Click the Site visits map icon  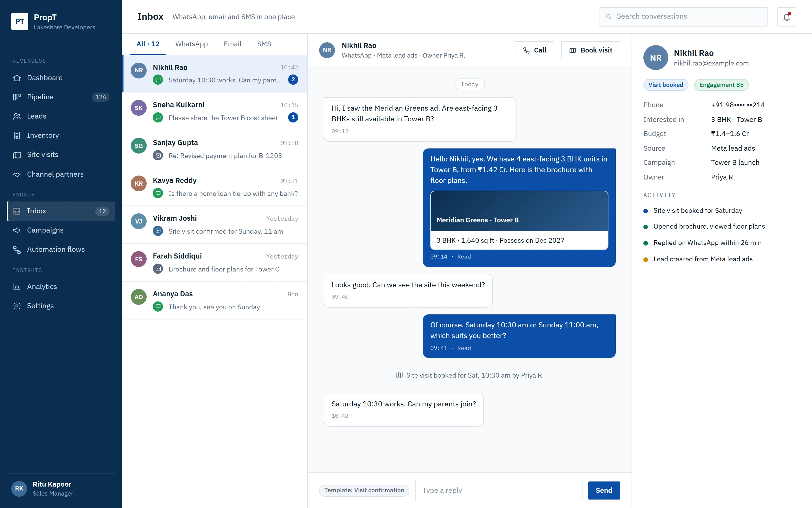[x=17, y=155]
